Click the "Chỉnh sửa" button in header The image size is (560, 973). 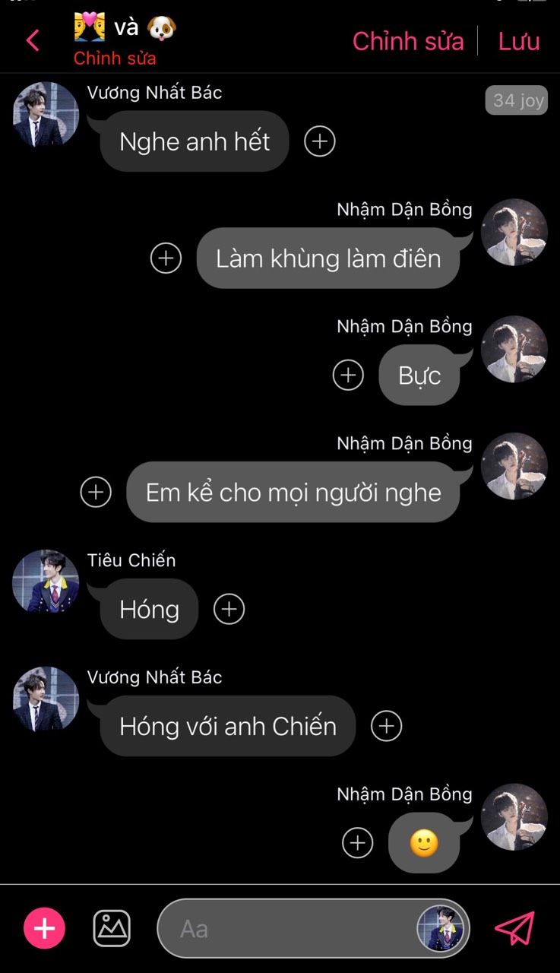point(408,41)
